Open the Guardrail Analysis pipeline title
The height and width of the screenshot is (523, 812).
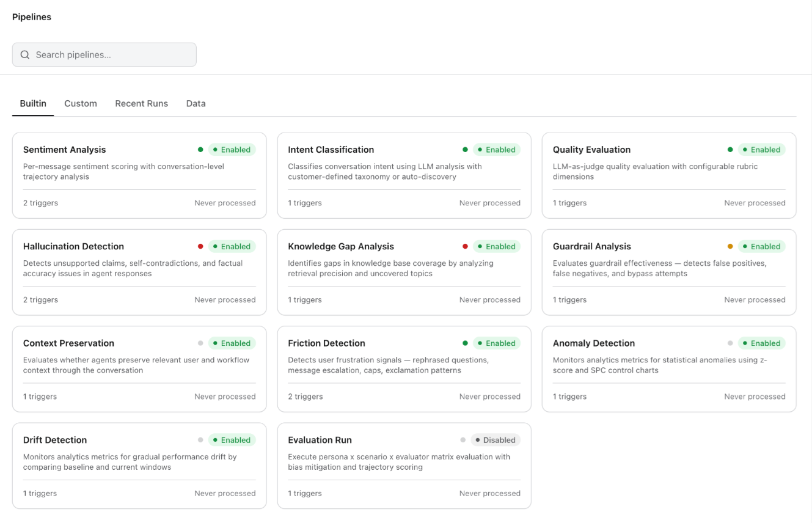click(x=592, y=246)
